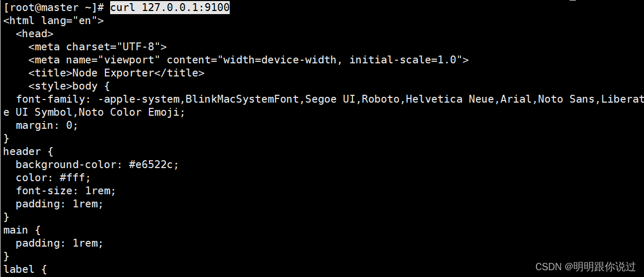Click the padding: 1rem; line under main
Image resolution: width=644 pixels, height=277 pixels.
60,243
